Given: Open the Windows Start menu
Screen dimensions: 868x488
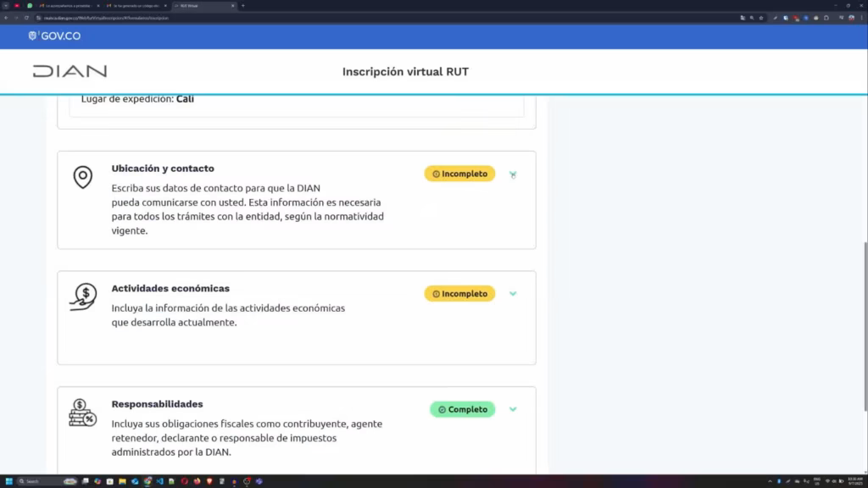Looking at the screenshot, I should [8, 481].
